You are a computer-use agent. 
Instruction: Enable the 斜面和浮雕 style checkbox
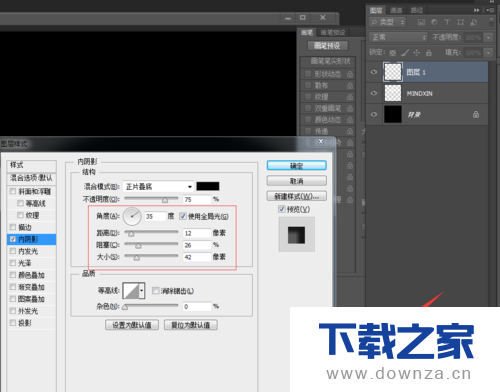(13, 191)
